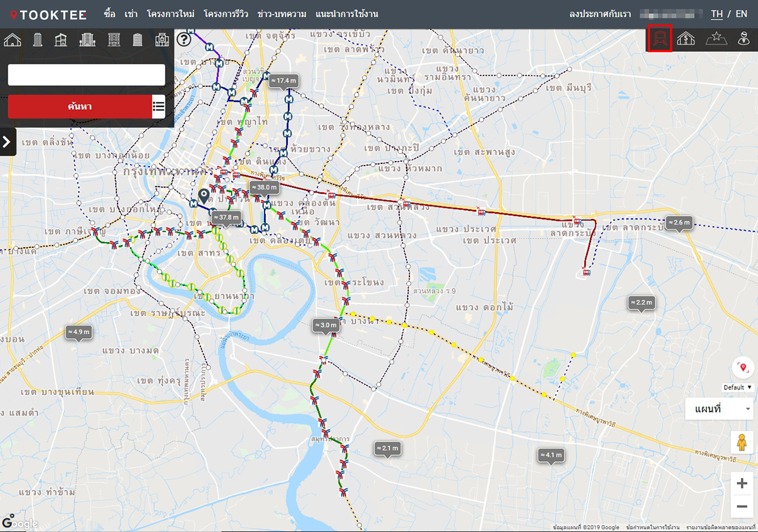Switch language to TH

pyautogui.click(x=716, y=14)
